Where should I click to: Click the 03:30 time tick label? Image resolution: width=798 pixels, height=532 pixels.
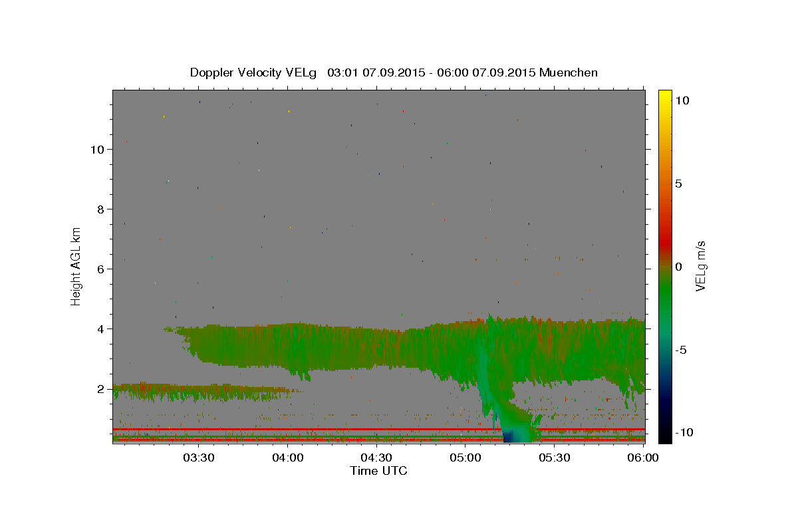[x=199, y=458]
